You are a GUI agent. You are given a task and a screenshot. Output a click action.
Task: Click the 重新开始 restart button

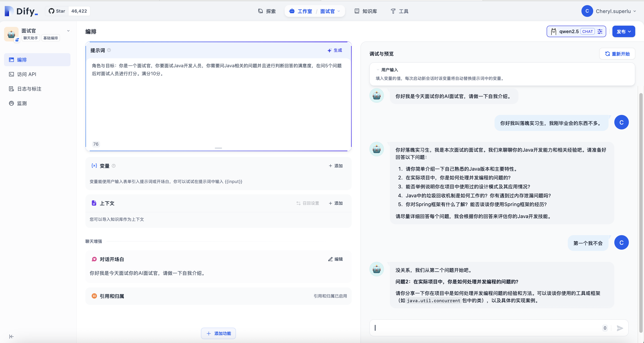(617, 54)
